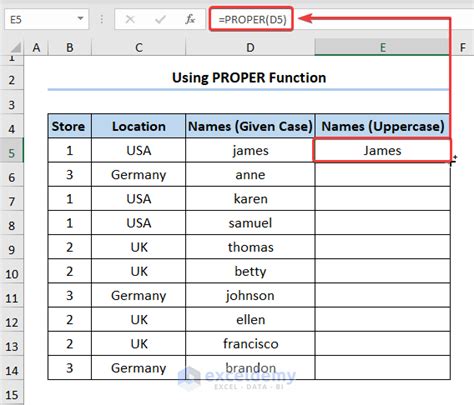Click the Store value '3' in anne's row
The width and height of the screenshot is (474, 405).
click(70, 174)
